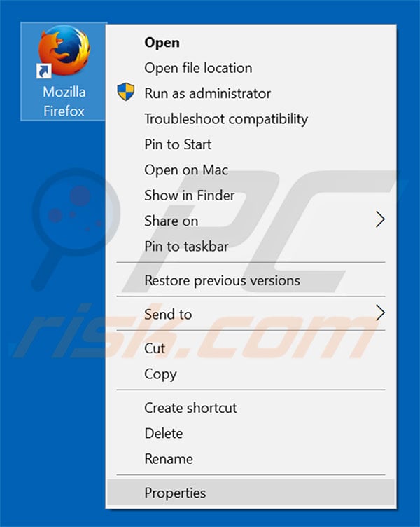The image size is (420, 527).
Task: Click Pin to taskbar entry
Action: pos(251,247)
